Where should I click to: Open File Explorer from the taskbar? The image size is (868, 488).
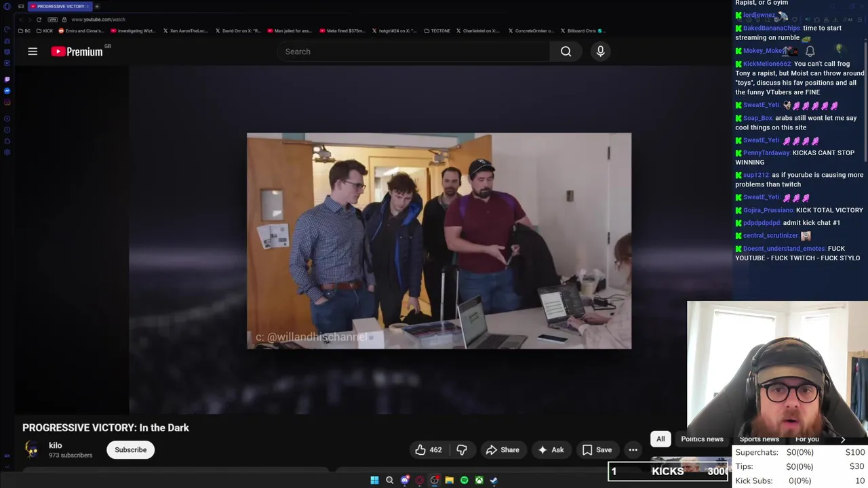tap(449, 480)
